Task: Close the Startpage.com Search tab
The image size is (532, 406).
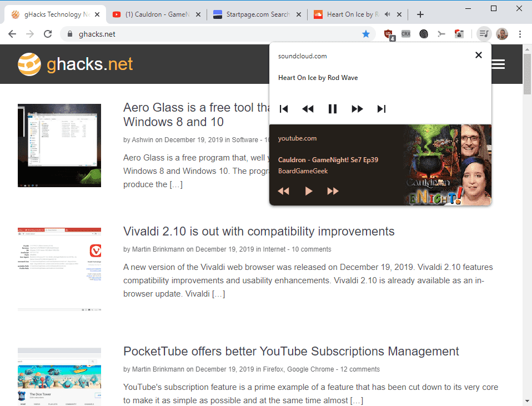Action: pyautogui.click(x=299, y=14)
